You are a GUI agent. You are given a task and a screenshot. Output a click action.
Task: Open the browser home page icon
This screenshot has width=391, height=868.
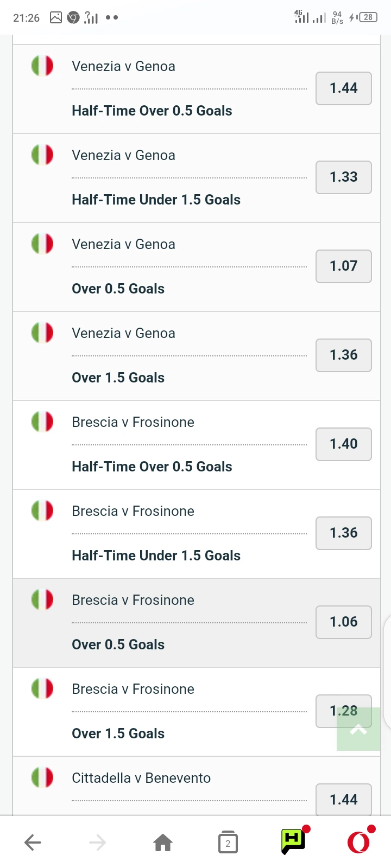(x=163, y=843)
